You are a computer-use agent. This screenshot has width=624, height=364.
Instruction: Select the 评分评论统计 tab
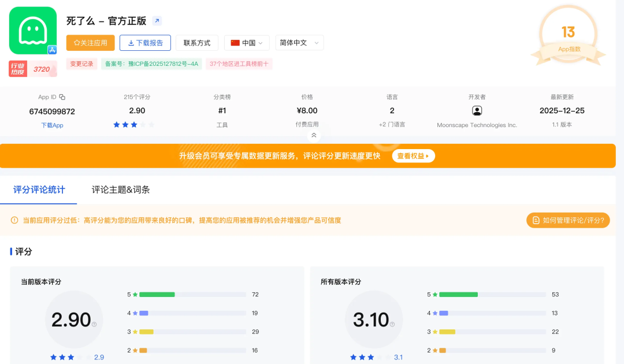click(39, 190)
